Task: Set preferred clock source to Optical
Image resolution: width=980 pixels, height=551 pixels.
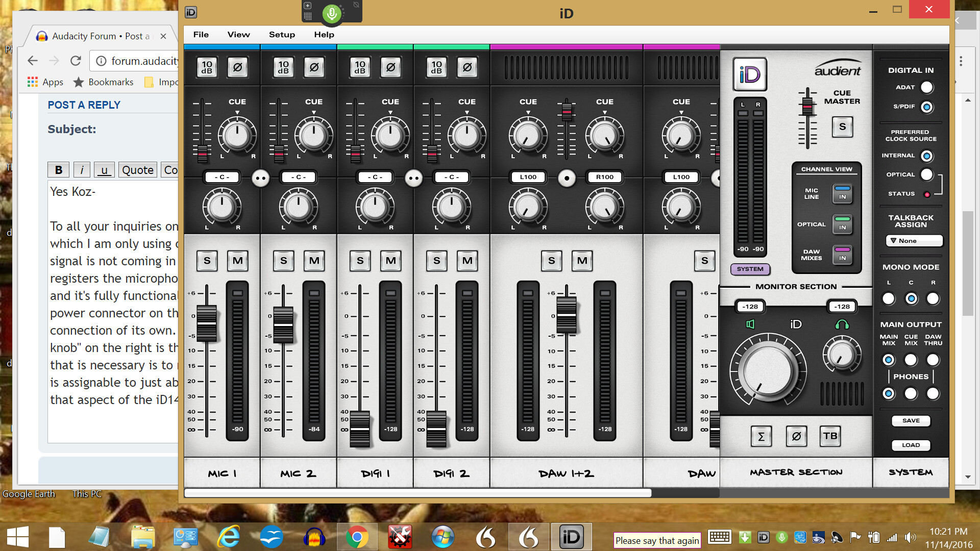Action: coord(927,174)
